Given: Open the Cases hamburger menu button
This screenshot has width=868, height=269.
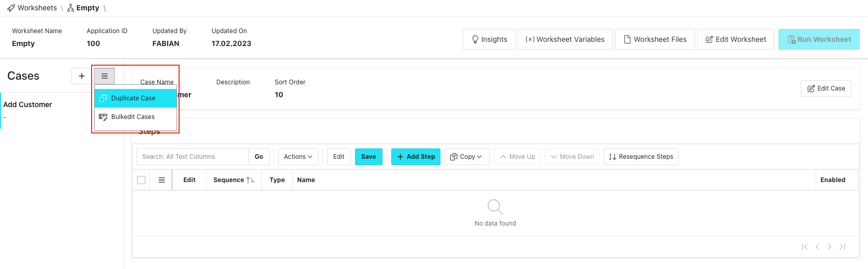Looking at the screenshot, I should (x=105, y=76).
